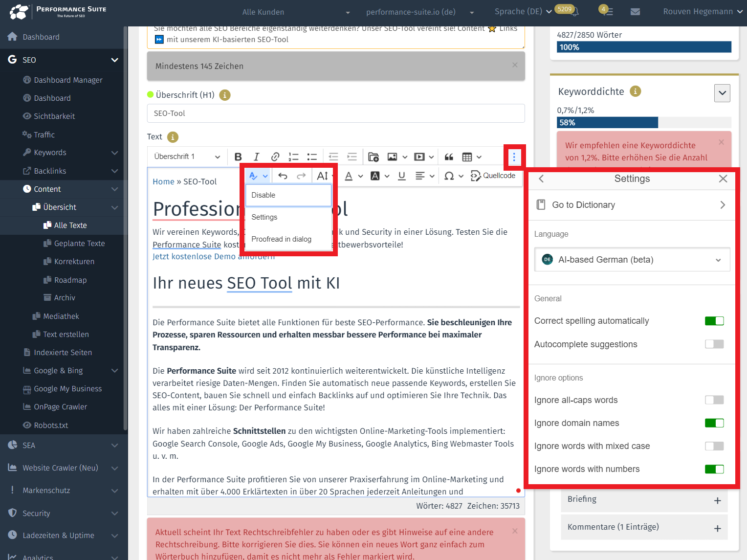The image size is (747, 560).
Task: Open Go to Dictionary
Action: (632, 205)
